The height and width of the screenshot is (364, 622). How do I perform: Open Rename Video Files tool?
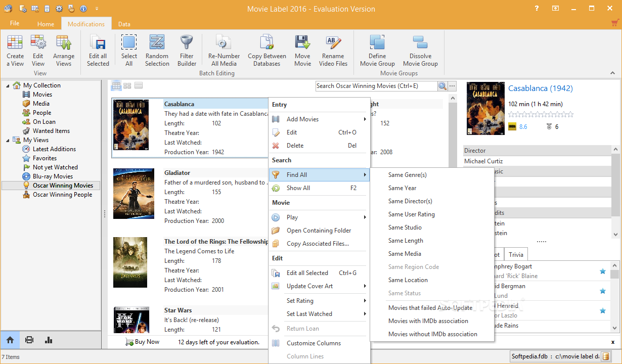333,51
